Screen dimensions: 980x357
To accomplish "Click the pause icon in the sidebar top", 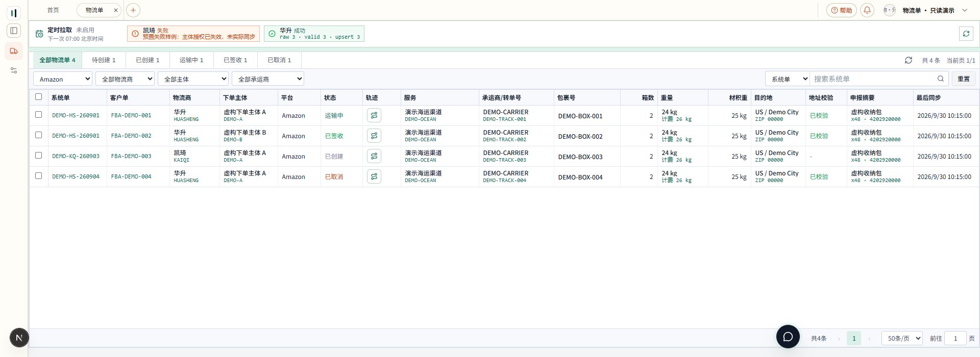I will 14,13.
